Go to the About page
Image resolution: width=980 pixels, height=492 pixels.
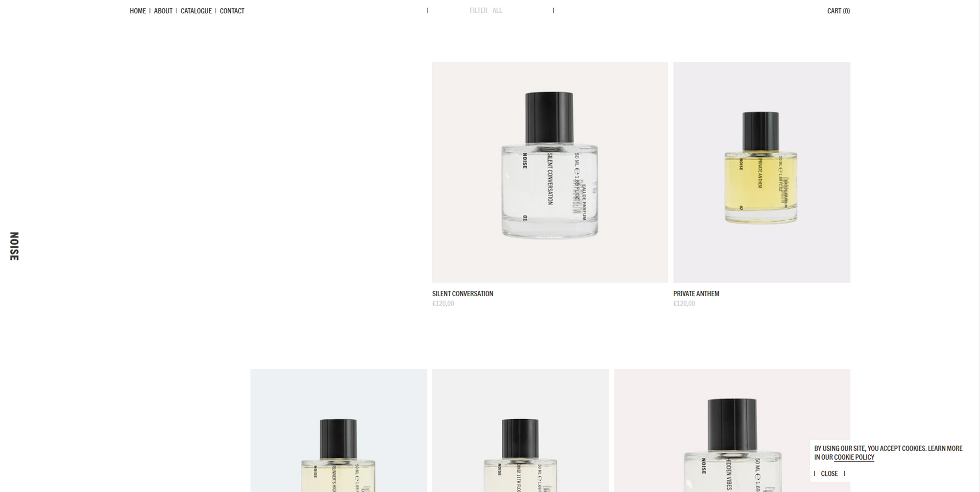pos(163,11)
